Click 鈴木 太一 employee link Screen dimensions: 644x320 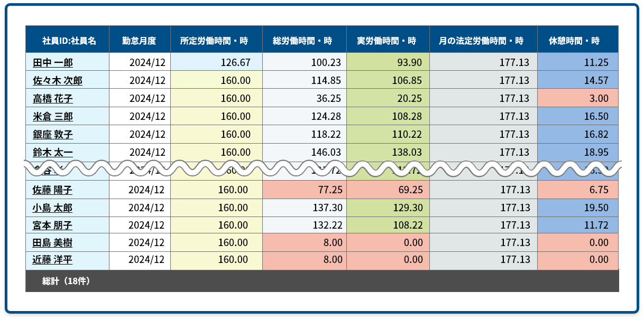53,153
